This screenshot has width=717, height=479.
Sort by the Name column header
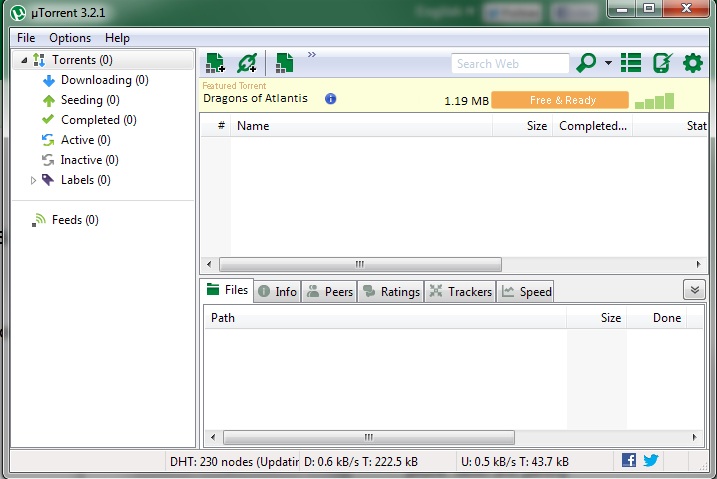361,125
